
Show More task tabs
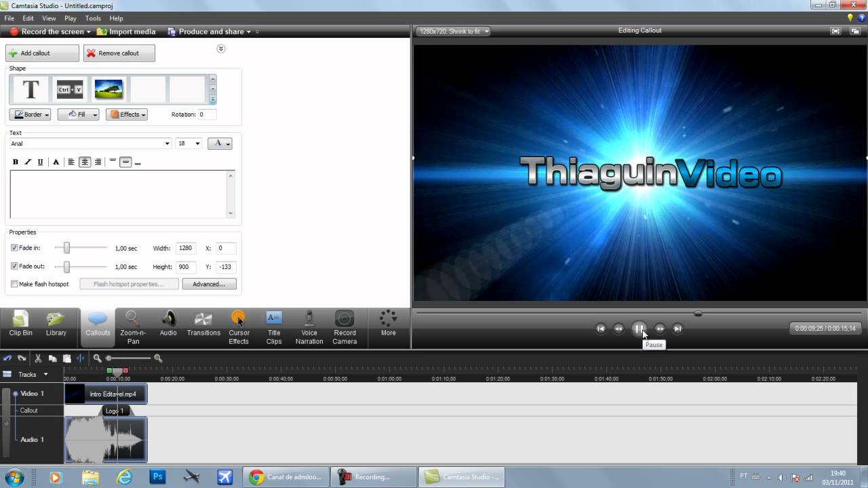[389, 324]
